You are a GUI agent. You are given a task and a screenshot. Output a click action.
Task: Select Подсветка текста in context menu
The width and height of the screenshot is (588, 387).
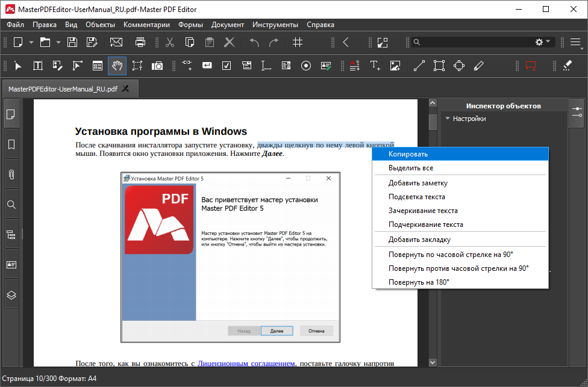[417, 197]
